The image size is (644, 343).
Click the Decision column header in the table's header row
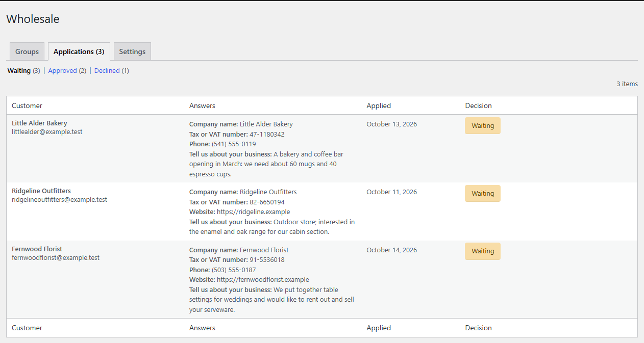click(479, 106)
